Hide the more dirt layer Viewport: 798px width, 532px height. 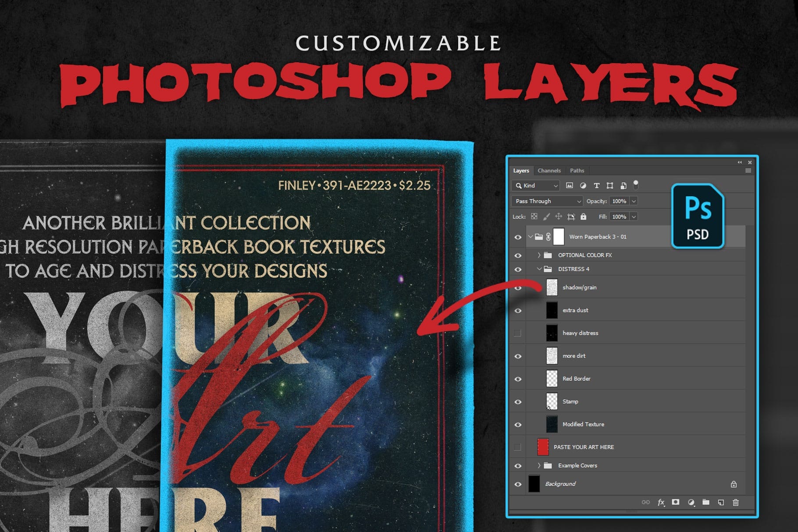(518, 356)
